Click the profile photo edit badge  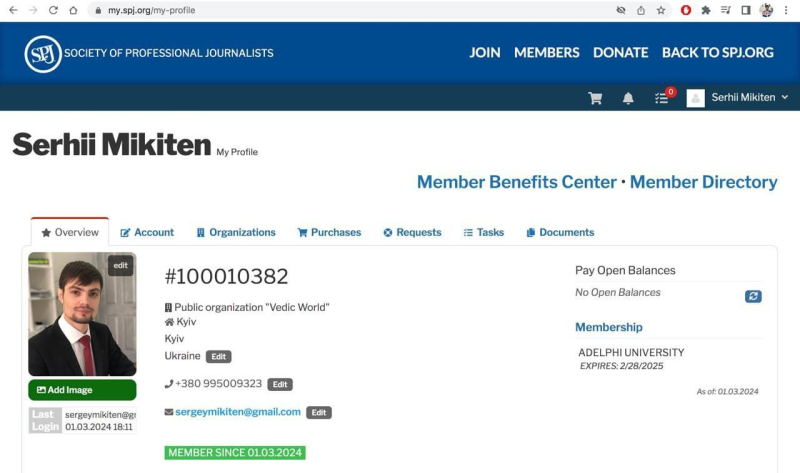point(120,265)
